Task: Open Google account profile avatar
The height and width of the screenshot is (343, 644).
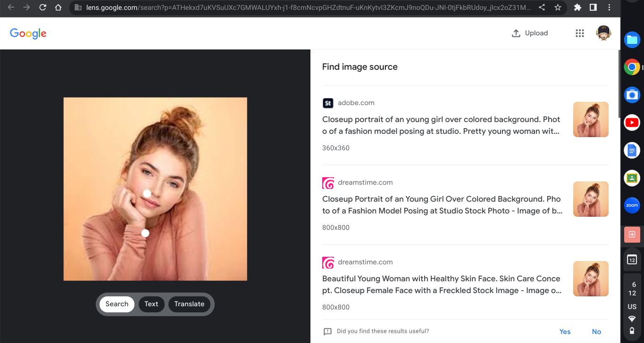Action: [603, 33]
